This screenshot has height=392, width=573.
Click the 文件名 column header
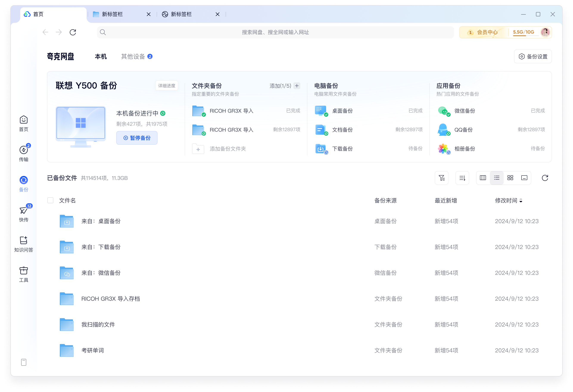click(x=67, y=201)
